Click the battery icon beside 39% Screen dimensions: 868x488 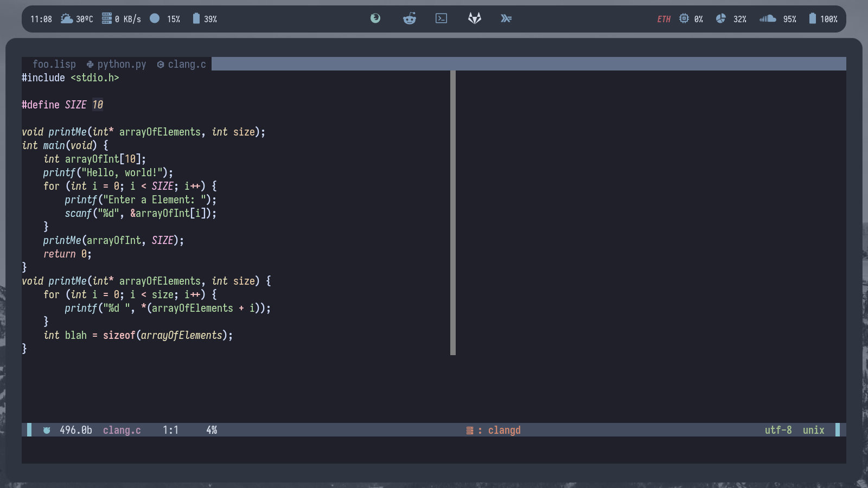point(196,18)
